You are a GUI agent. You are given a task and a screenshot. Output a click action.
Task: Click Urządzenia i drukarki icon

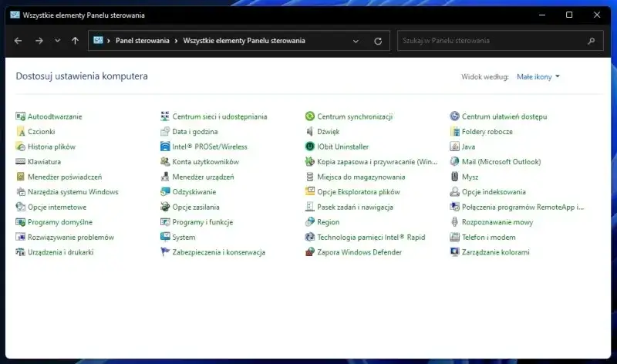(x=21, y=252)
